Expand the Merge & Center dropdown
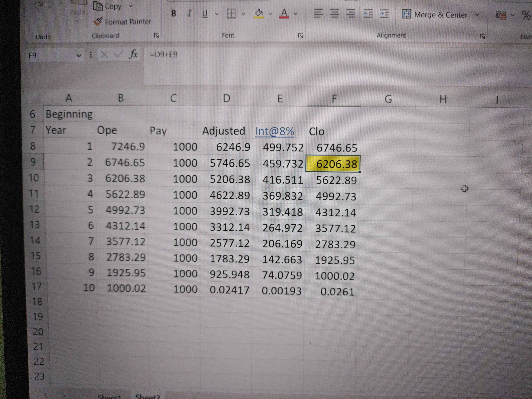 (477, 15)
